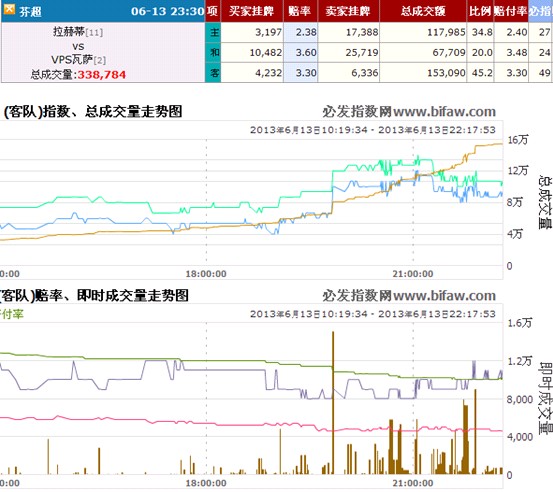The width and height of the screenshot is (553, 492).
Task: Click upper chart date range text
Action: pyautogui.click(x=373, y=130)
